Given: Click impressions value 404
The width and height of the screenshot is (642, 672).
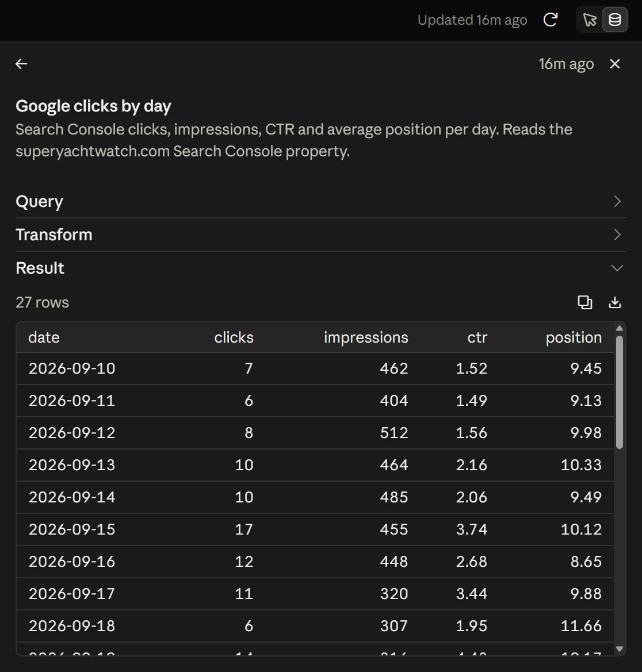Looking at the screenshot, I should click(393, 401).
